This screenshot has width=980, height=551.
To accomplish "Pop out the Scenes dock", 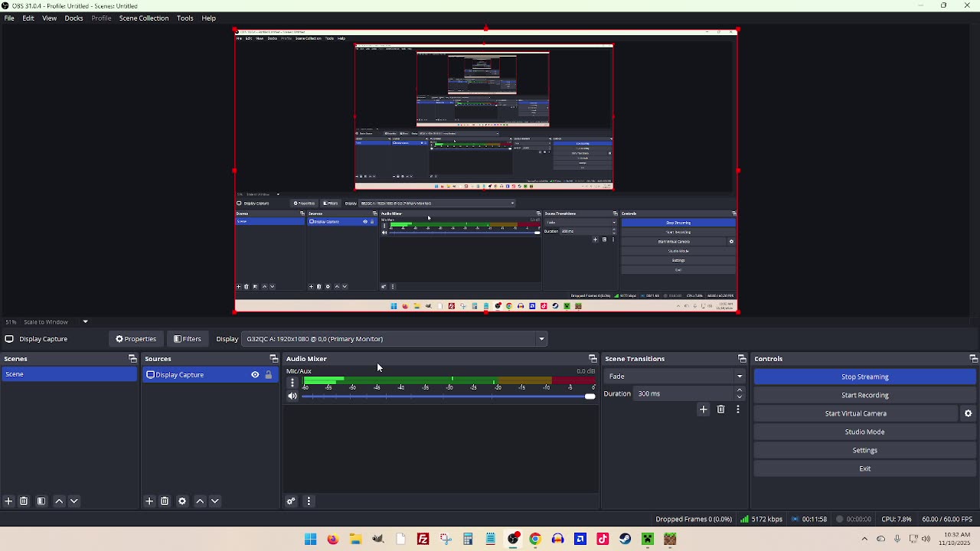I will click(x=132, y=359).
